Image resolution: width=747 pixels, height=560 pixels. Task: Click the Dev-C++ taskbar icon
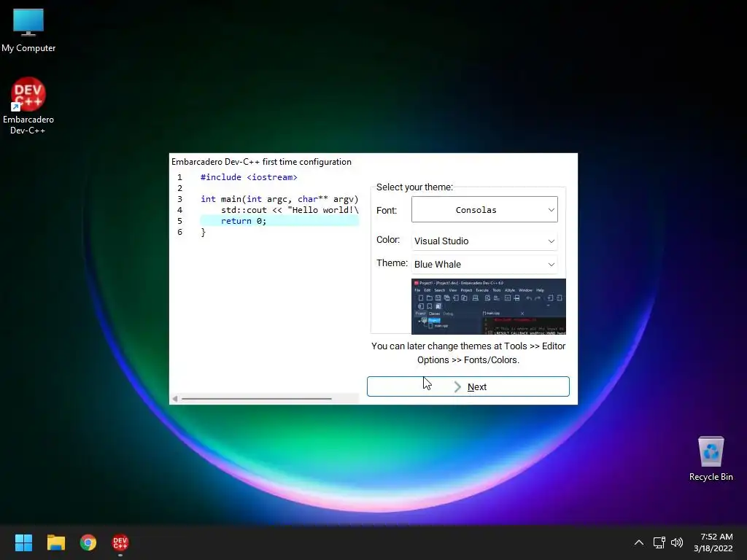(120, 542)
